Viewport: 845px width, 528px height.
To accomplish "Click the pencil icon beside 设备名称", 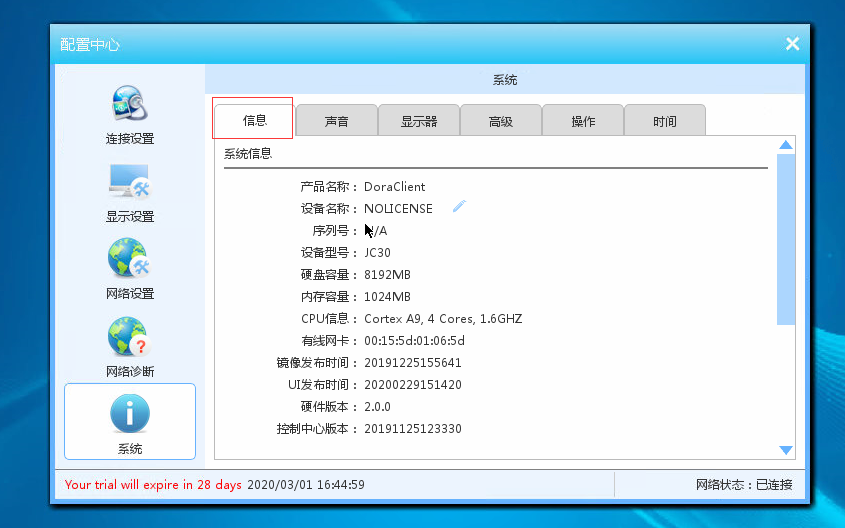I will [x=459, y=207].
